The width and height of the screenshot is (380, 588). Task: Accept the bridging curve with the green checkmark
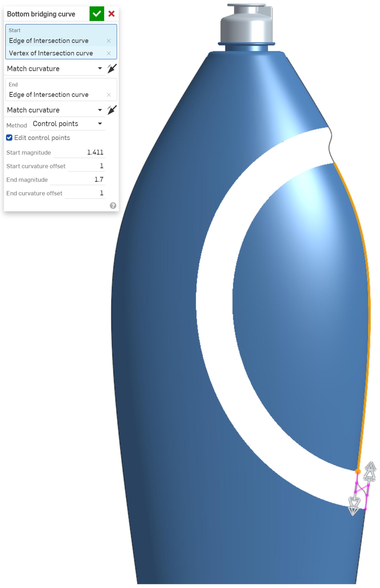97,14
